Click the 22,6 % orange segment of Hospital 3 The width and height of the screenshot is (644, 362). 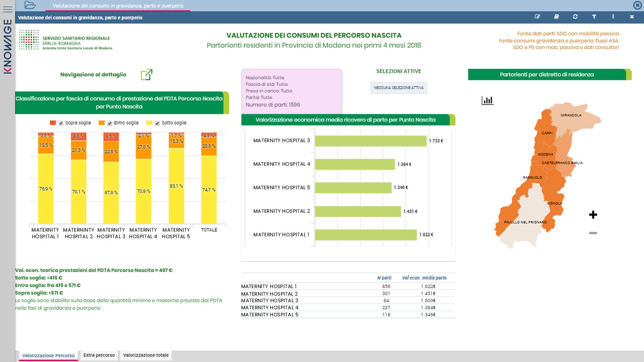tap(111, 152)
